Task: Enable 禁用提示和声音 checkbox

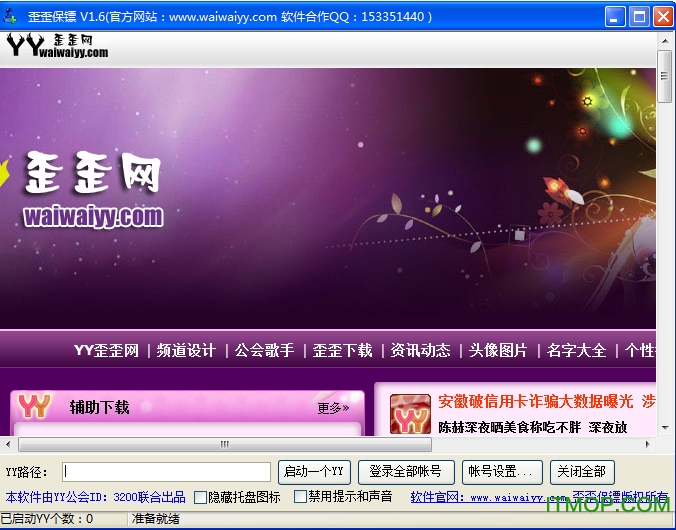Action: [301, 497]
